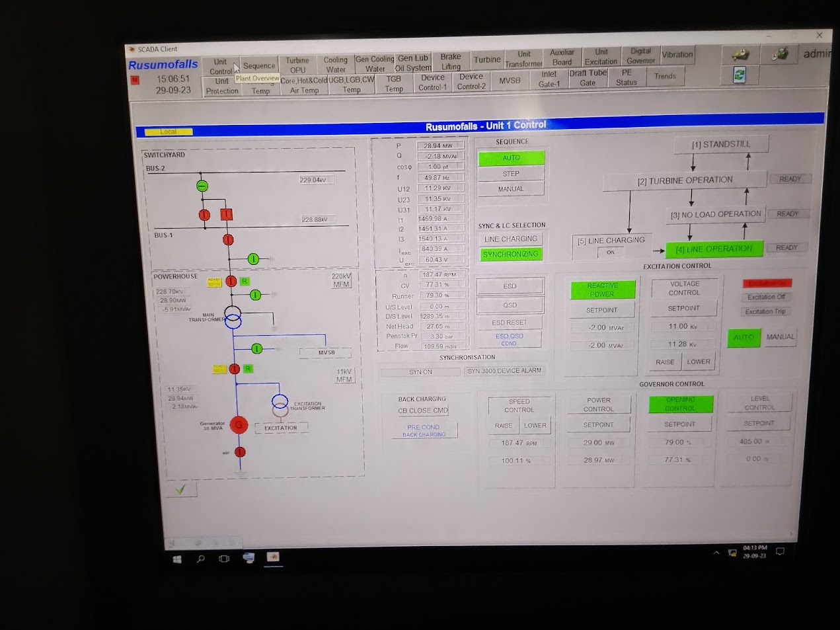Screen dimensions: 840x630
Task: Open the Turbine OPU tab
Action: (297, 65)
